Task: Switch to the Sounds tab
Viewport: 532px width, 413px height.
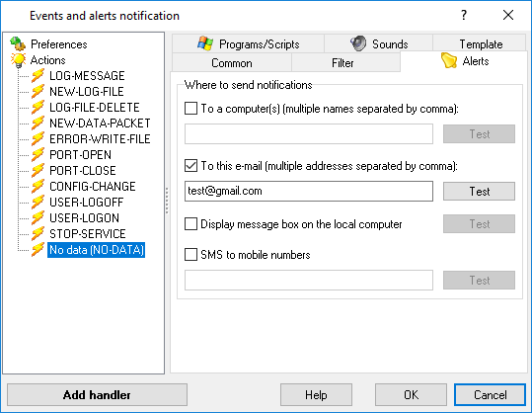Action: click(378, 43)
